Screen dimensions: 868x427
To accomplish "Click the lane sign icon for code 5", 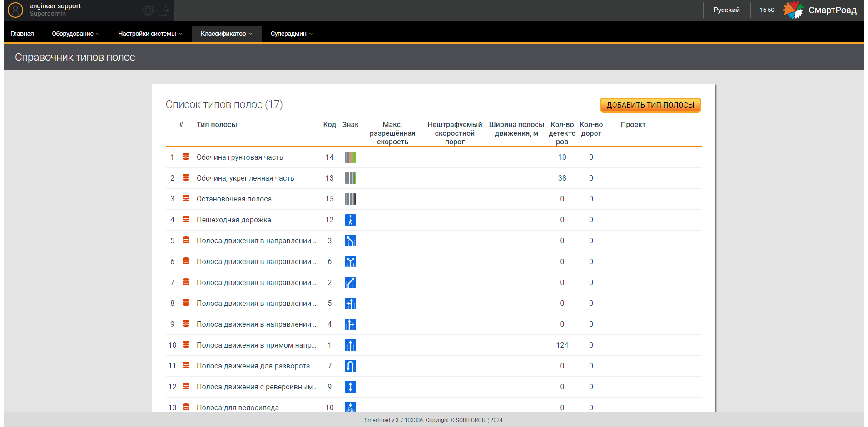I will (350, 303).
